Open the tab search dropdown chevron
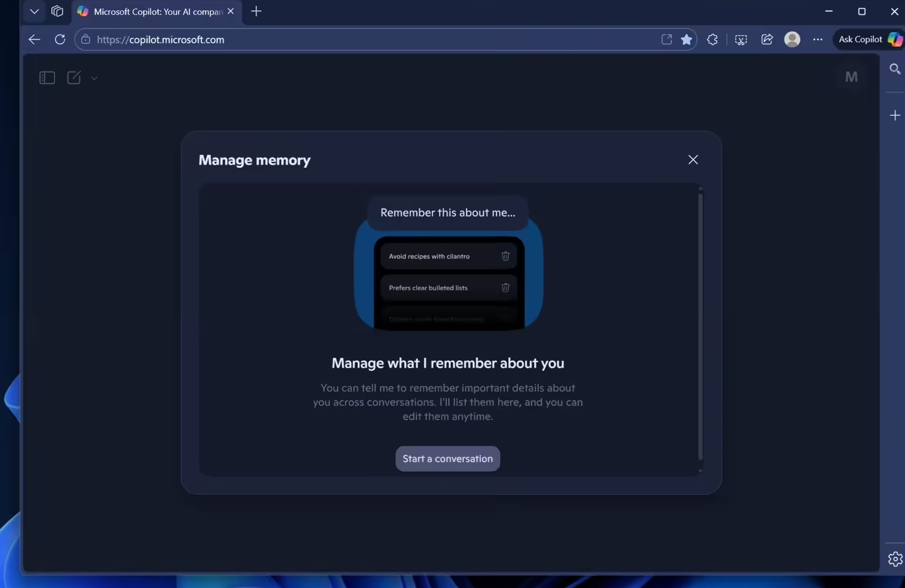 tap(34, 11)
